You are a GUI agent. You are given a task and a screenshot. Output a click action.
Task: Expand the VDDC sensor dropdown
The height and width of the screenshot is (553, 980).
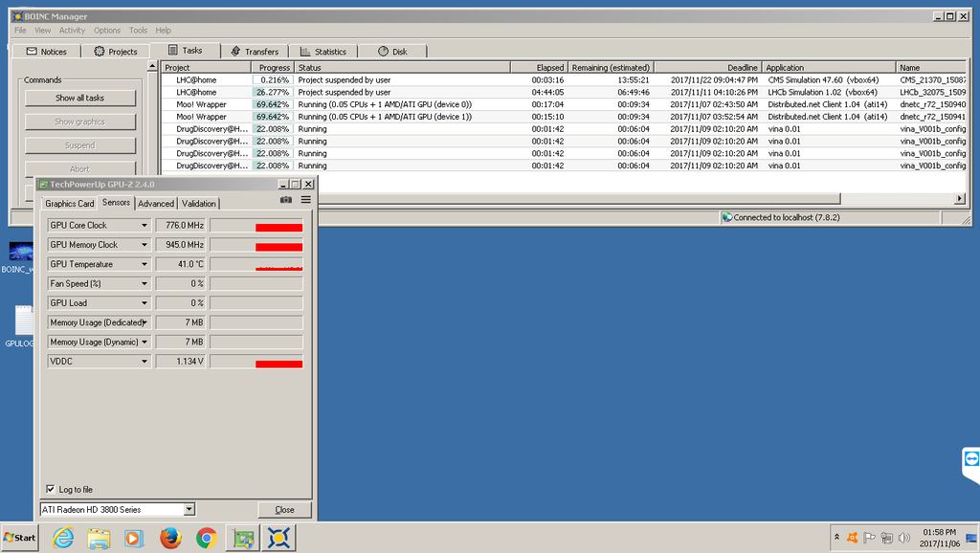pos(145,361)
